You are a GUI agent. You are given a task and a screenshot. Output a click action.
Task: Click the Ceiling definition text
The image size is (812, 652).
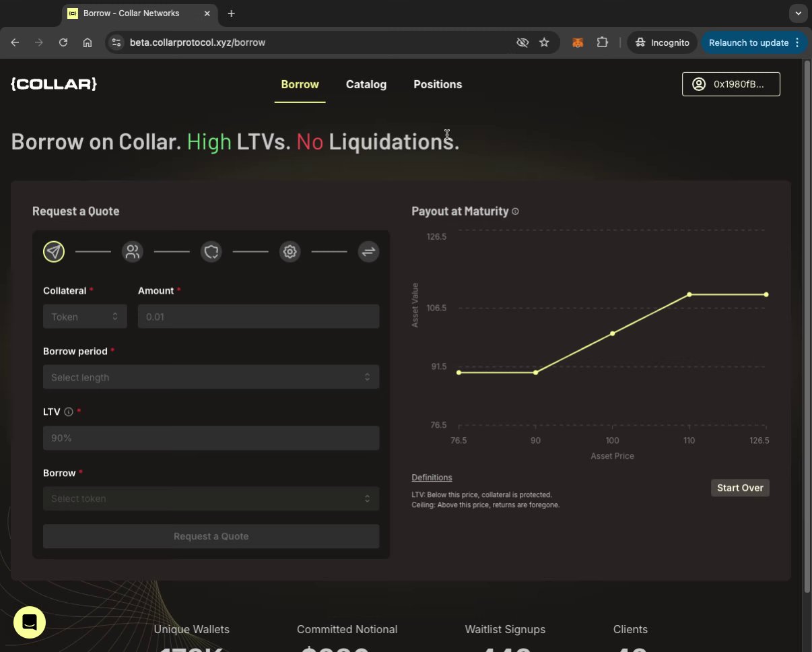(x=485, y=504)
